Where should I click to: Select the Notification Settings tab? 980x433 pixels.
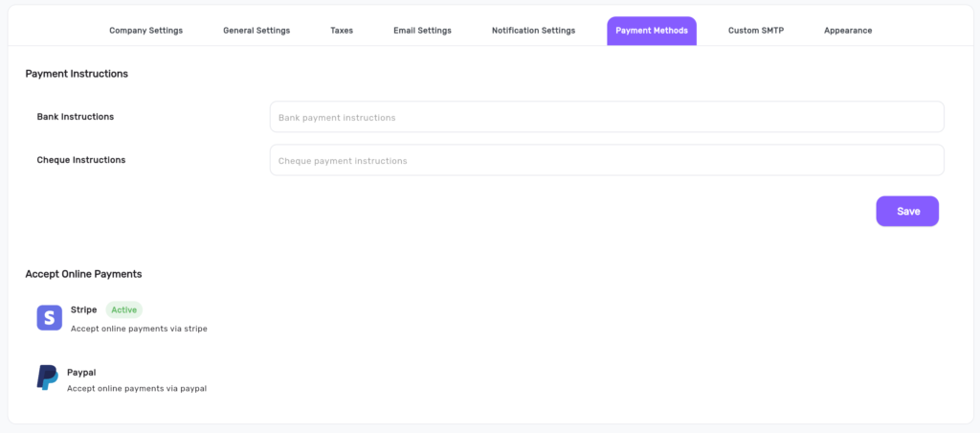[533, 31]
